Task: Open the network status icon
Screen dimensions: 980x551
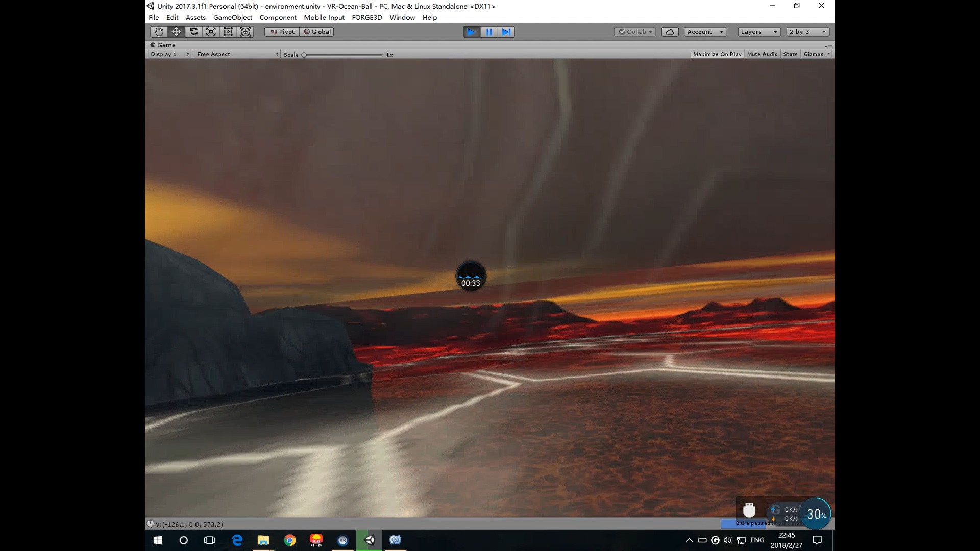Action: (x=741, y=540)
